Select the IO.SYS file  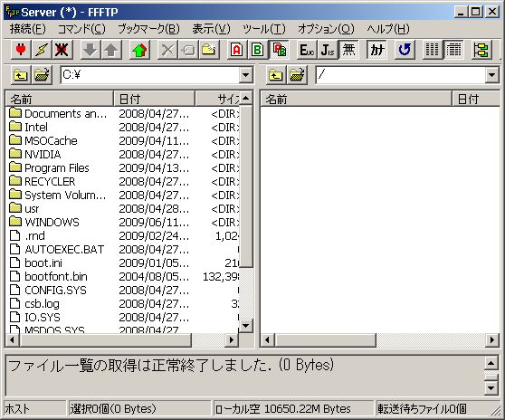[34, 318]
